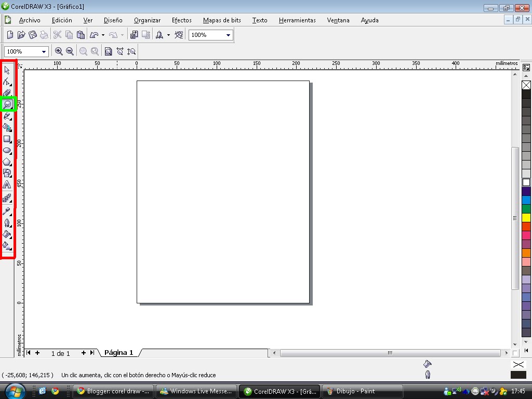Choose the Text tool
Image resolution: width=532 pixels, height=399 pixels.
(7, 184)
